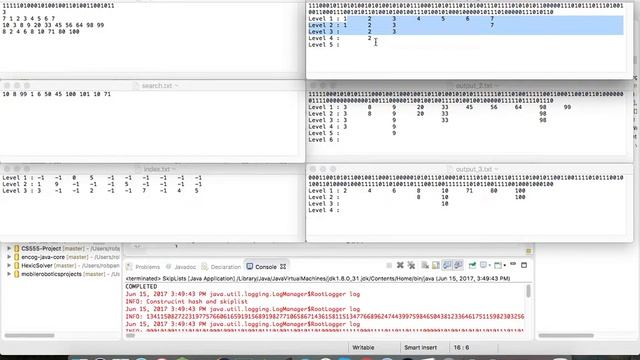Toggle Scroll Lock in the Console toolbar
640x360 pixels.
pos(436,265)
